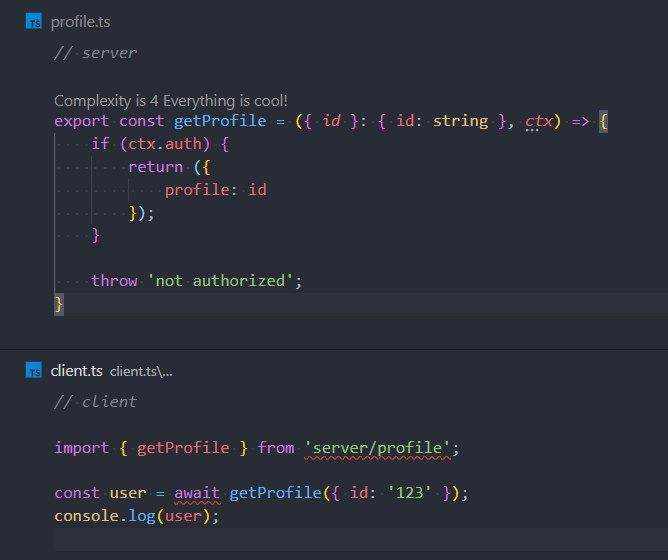Click the 'from' keyword
This screenshot has width=668, height=560.
point(276,448)
